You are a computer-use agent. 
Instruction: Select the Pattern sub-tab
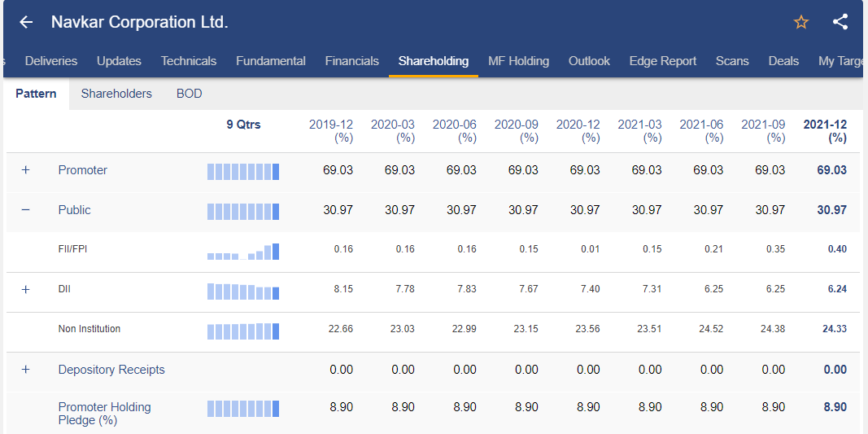36,94
